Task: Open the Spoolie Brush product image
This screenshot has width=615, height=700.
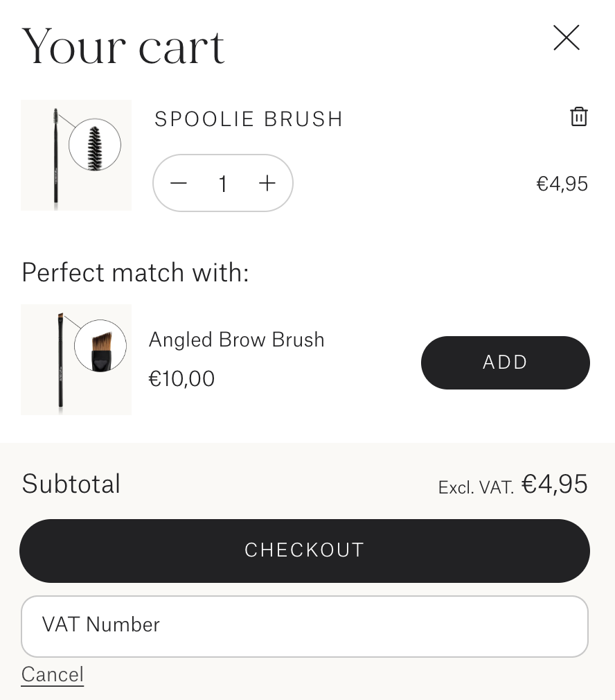Action: point(76,155)
